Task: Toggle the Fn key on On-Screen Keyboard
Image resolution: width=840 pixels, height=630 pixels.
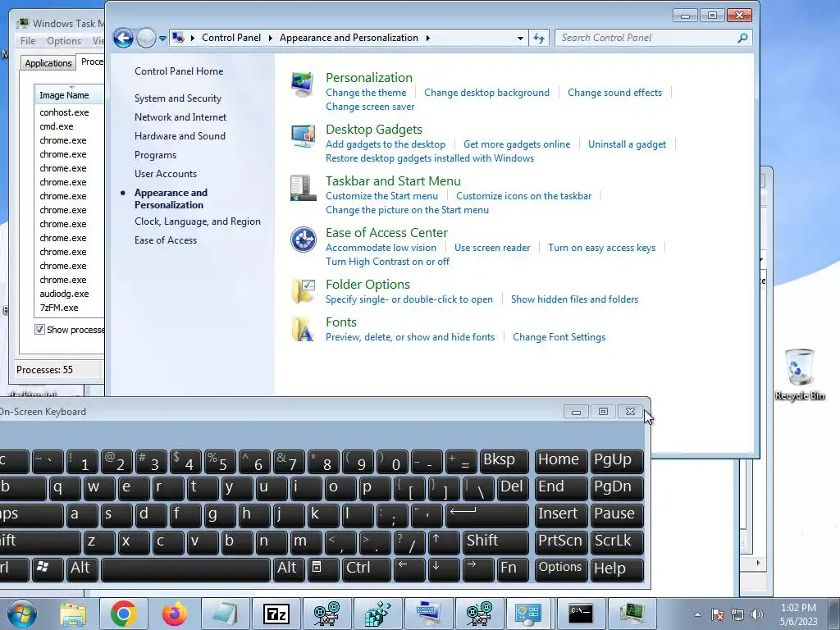Action: (x=512, y=568)
